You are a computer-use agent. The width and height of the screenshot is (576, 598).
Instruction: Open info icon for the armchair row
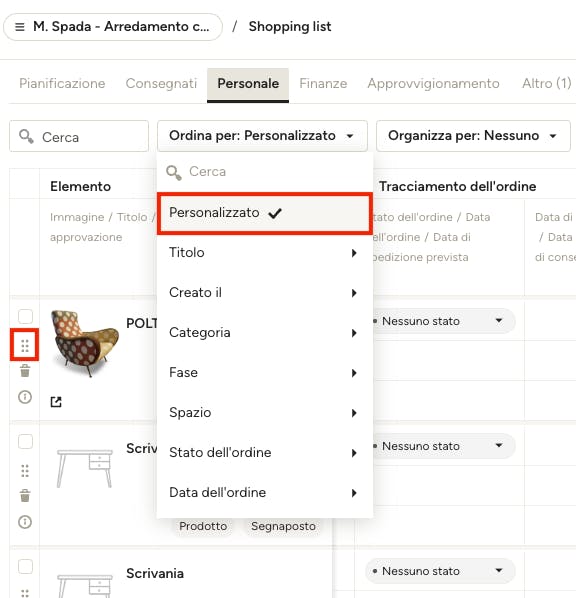click(x=25, y=397)
